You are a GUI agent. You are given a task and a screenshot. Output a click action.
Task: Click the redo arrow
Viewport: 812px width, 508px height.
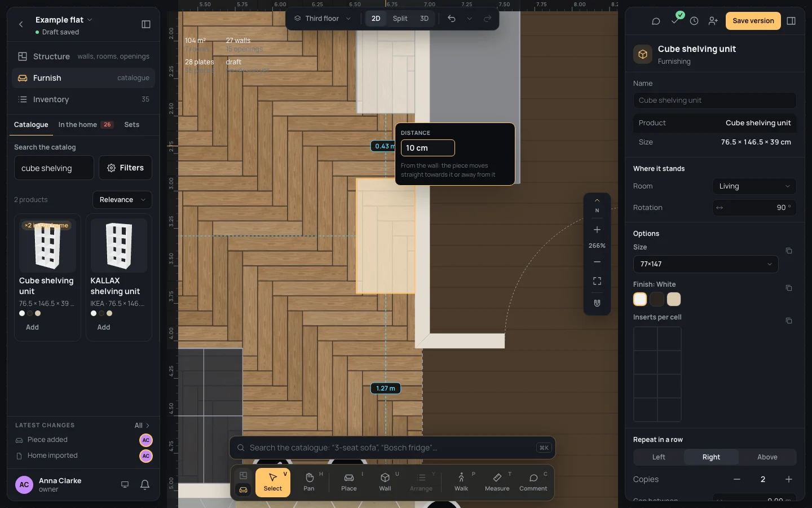488,19
